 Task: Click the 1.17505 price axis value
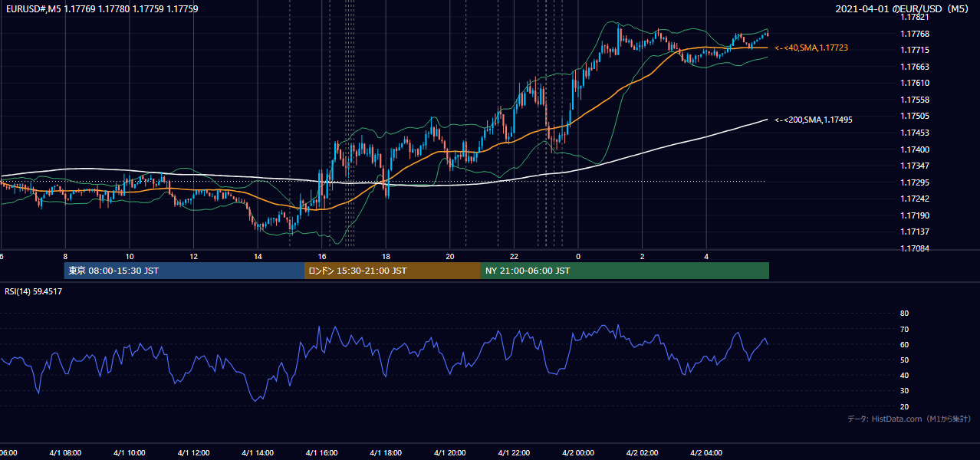coord(914,116)
